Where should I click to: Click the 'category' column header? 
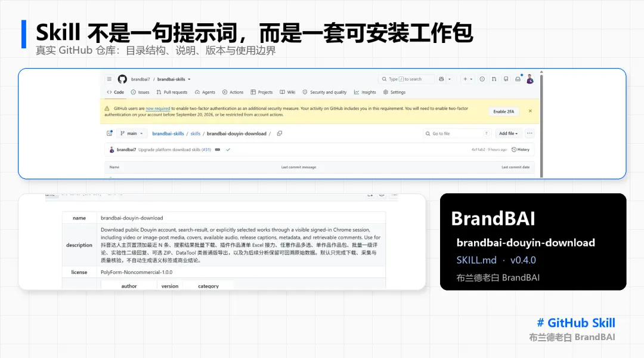click(x=208, y=286)
